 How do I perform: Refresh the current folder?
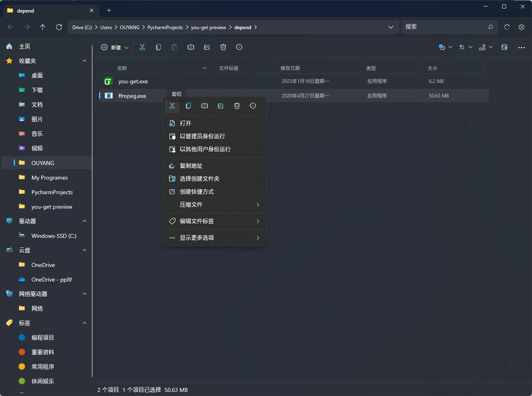[59, 27]
